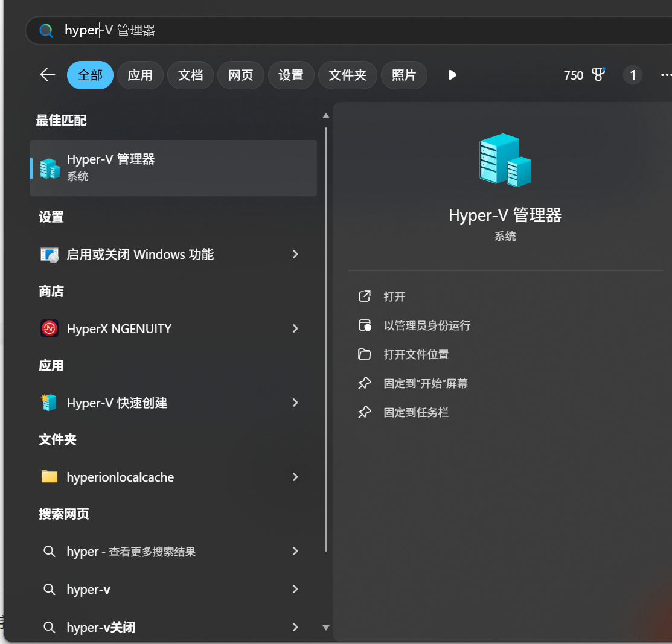Expand hyperionlocalcache folder chevron
The height and width of the screenshot is (644, 672).
point(295,477)
